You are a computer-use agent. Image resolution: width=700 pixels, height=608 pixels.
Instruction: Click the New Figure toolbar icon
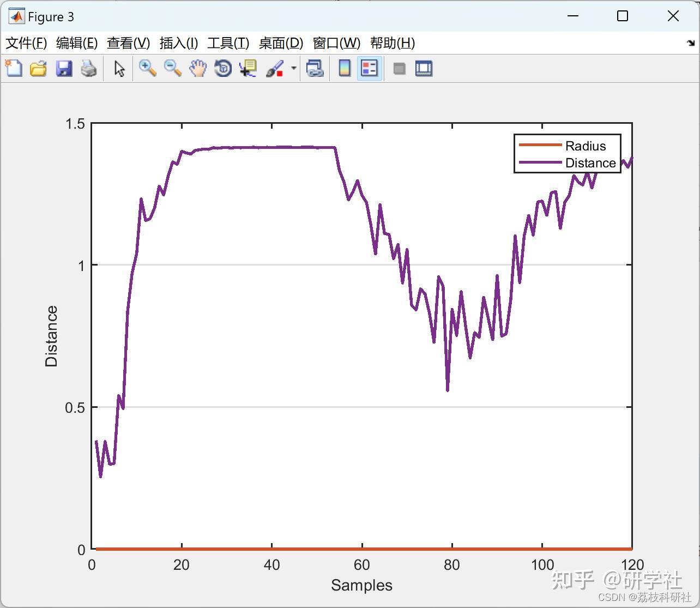click(14, 69)
